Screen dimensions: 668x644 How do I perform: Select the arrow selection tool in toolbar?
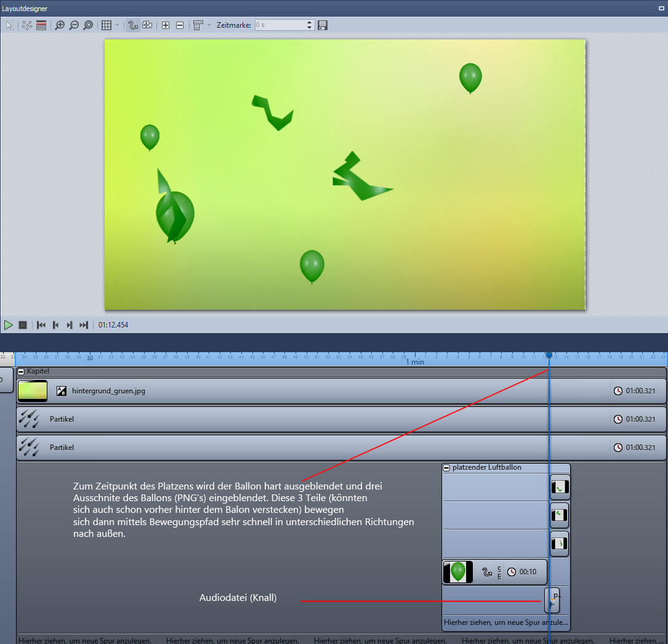[9, 25]
